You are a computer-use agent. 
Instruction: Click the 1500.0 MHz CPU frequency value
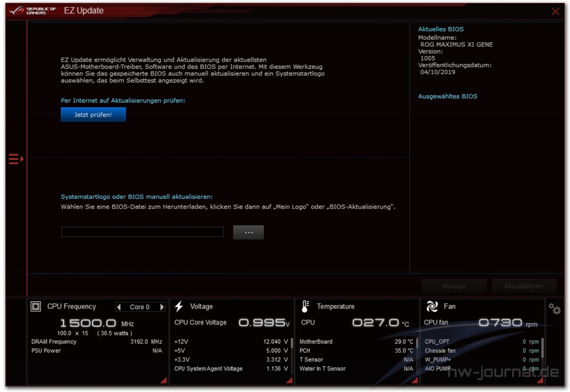pyautogui.click(x=97, y=324)
